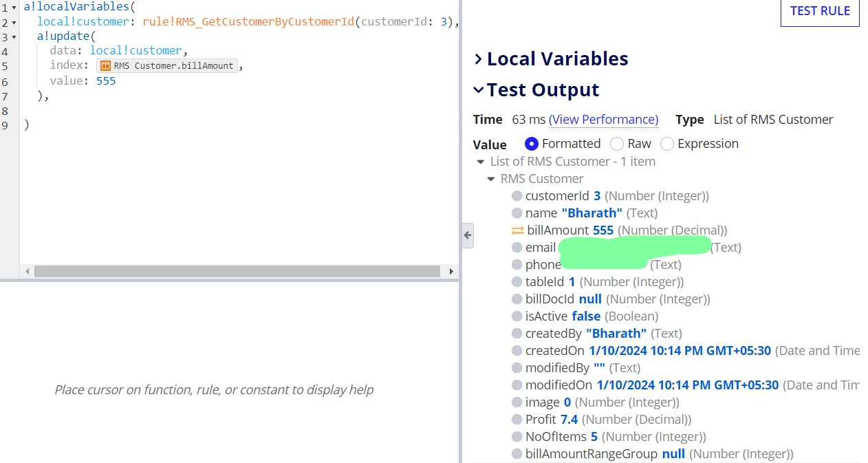The image size is (868, 463).
Task: Click the bullet icon beside createdBy
Action: 517,334
